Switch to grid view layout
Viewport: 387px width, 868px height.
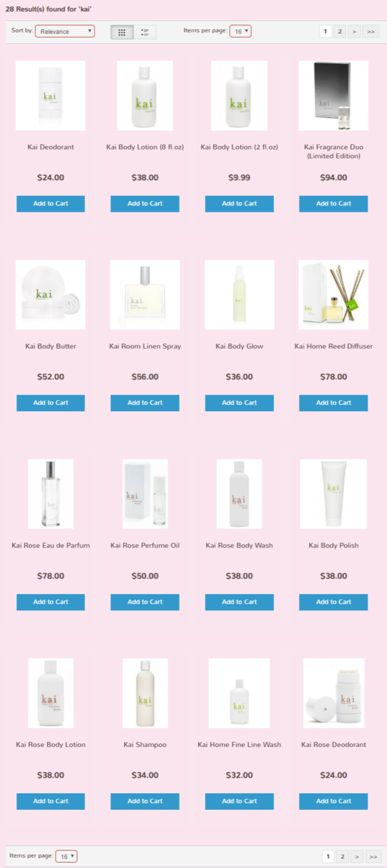click(122, 32)
